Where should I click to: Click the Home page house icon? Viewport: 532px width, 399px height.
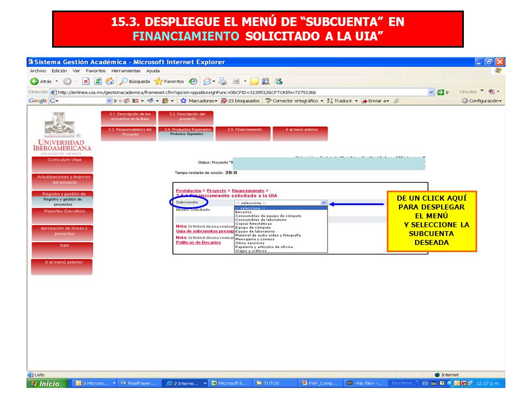[x=109, y=81]
